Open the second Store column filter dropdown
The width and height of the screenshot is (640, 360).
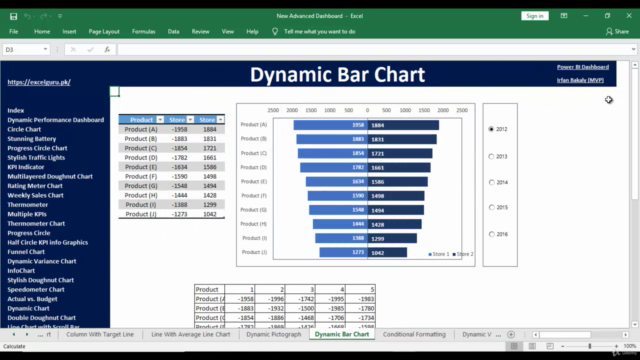[220, 120]
